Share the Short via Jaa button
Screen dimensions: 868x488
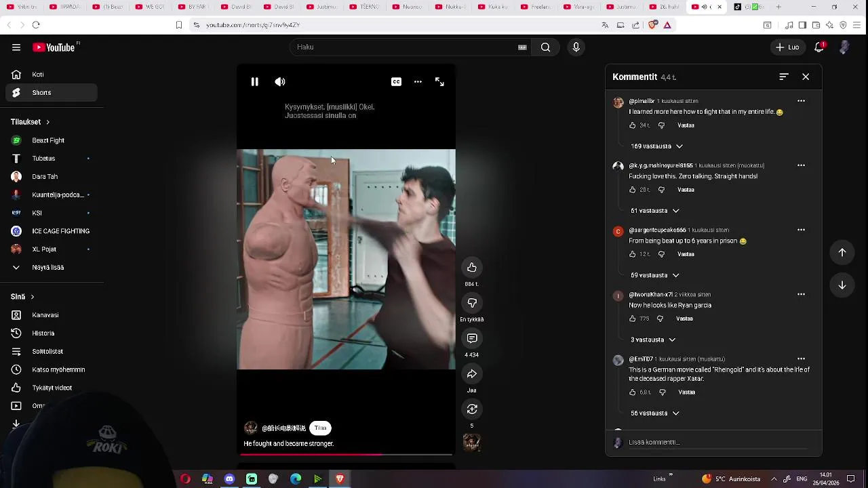(472, 373)
